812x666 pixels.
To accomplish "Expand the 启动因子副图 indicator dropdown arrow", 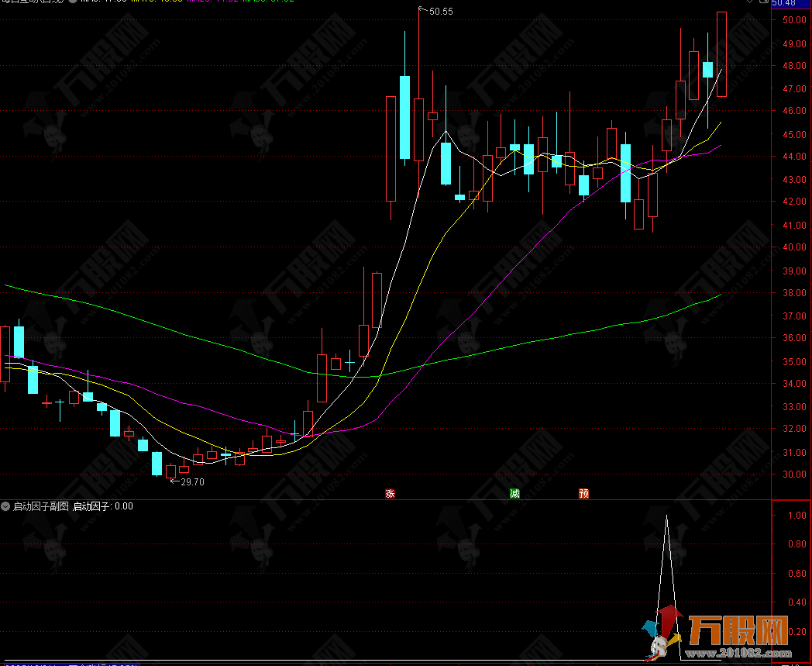I will click(x=6, y=506).
